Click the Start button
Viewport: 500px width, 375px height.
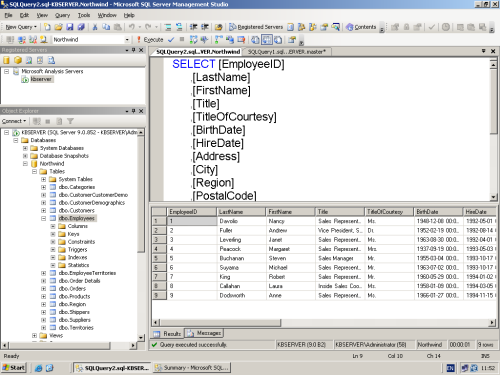14,368
